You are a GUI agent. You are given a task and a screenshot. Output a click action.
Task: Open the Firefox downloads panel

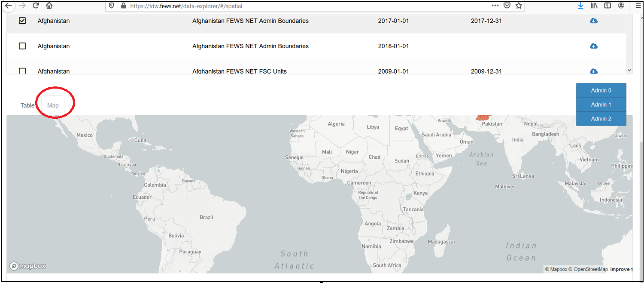click(x=580, y=6)
